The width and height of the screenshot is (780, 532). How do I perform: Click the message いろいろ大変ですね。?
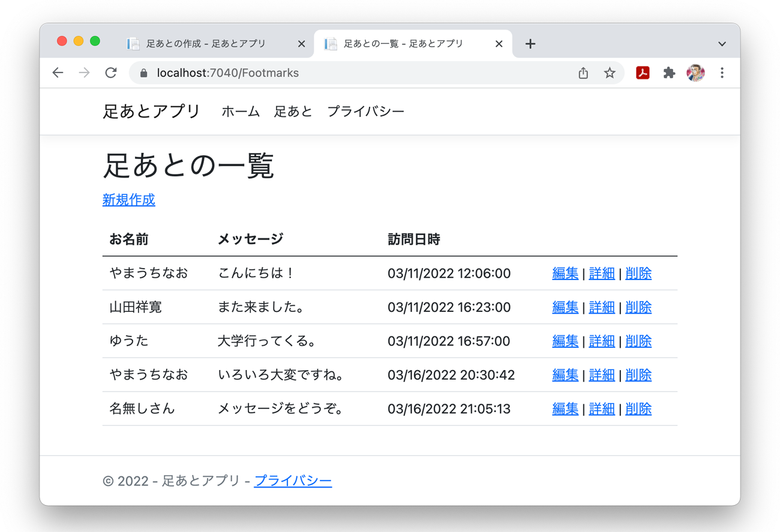click(x=281, y=375)
